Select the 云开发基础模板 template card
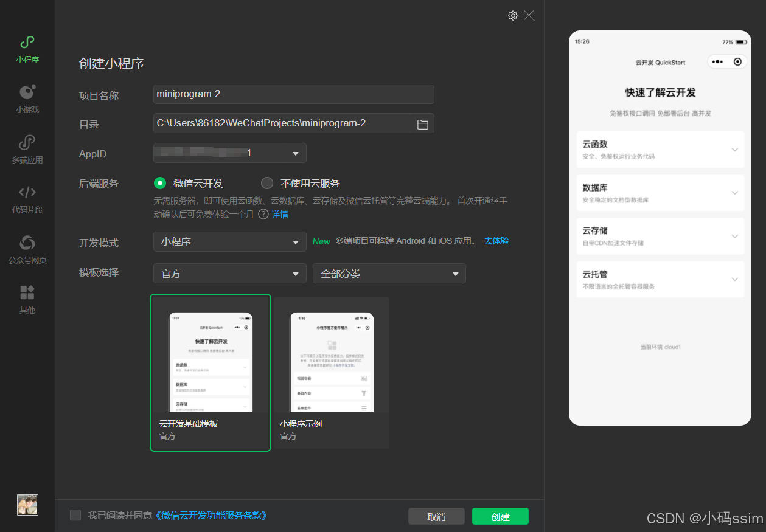The image size is (766, 532). (x=211, y=373)
